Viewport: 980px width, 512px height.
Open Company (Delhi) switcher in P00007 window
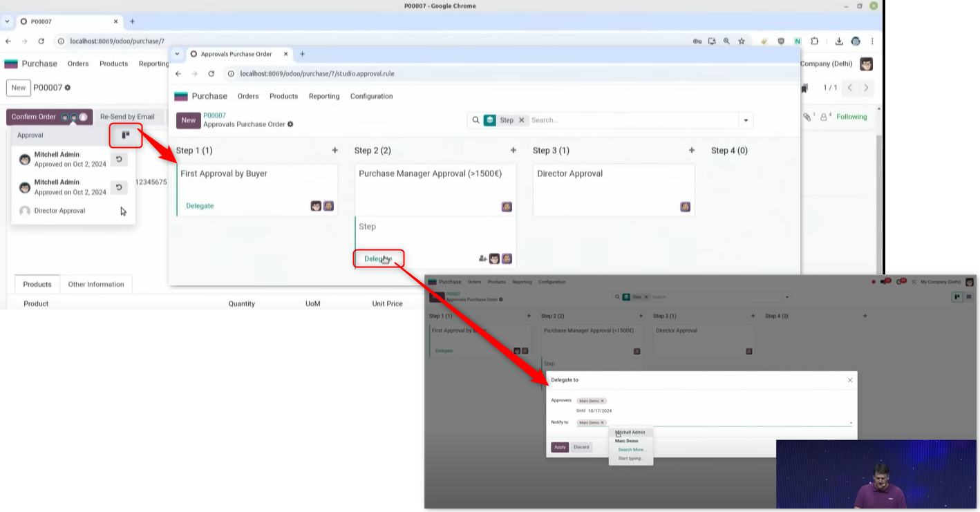point(827,64)
